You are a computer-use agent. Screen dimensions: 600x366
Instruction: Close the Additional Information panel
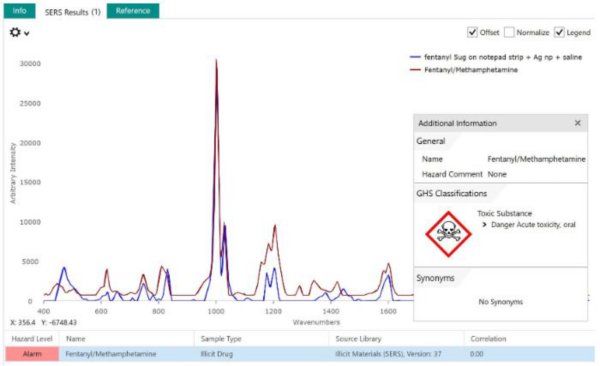[577, 123]
